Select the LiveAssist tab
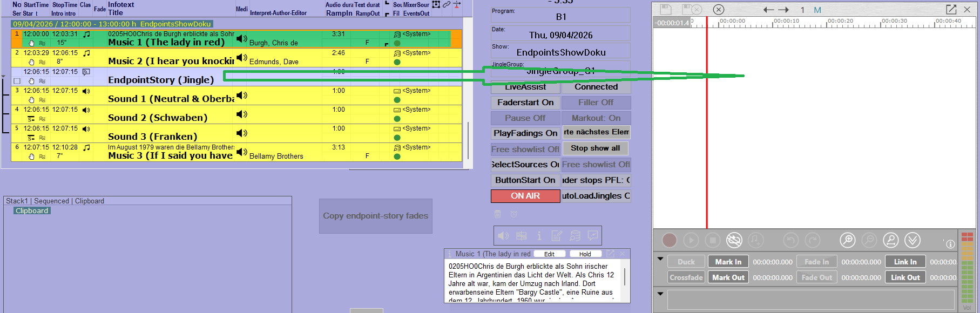 click(x=525, y=87)
